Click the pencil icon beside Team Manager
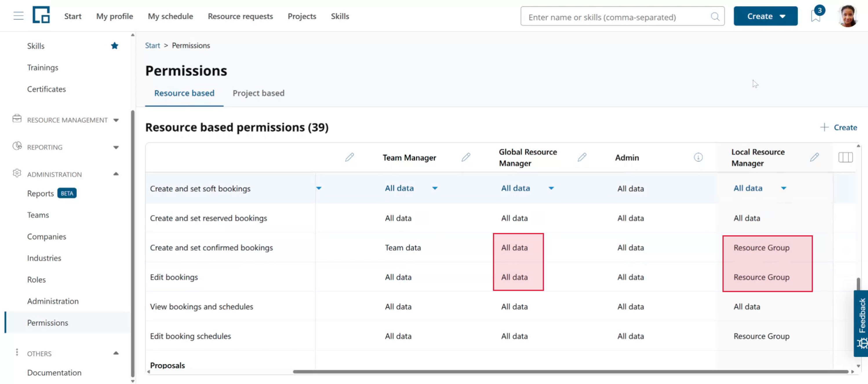The image size is (868, 384). point(466,157)
